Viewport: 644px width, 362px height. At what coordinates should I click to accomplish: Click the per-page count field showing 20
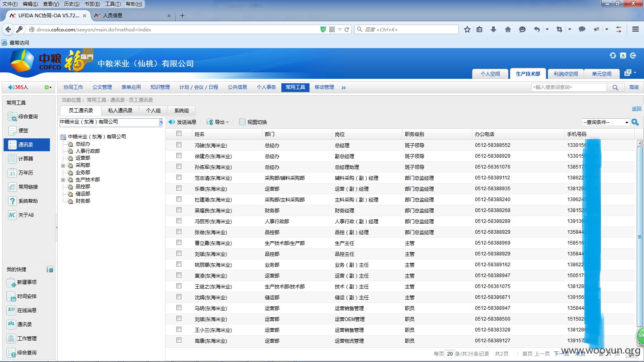[x=450, y=354]
